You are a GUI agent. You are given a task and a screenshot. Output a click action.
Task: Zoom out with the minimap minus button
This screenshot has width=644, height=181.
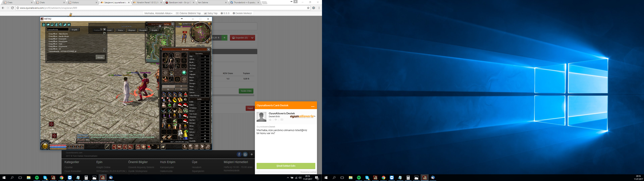pyautogui.click(x=210, y=40)
